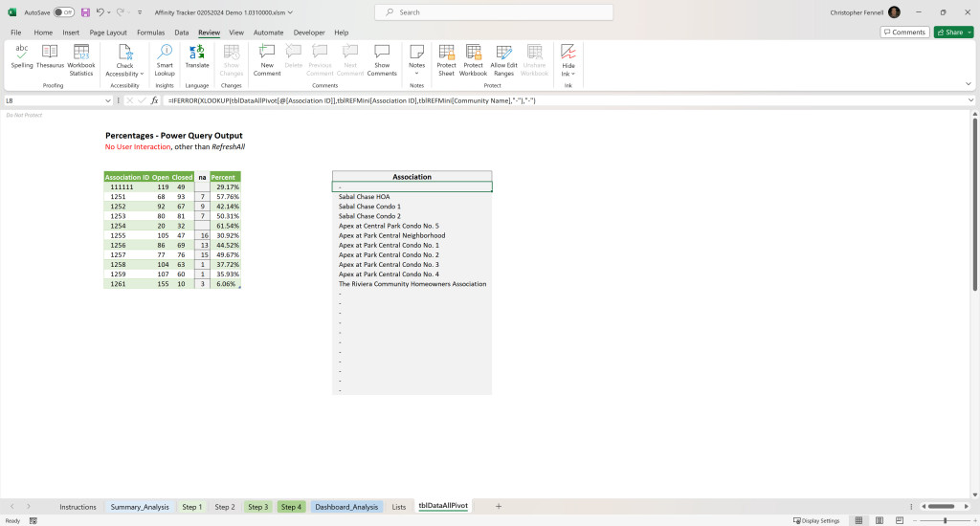Undo the last action
The image size is (980, 526).
point(100,12)
